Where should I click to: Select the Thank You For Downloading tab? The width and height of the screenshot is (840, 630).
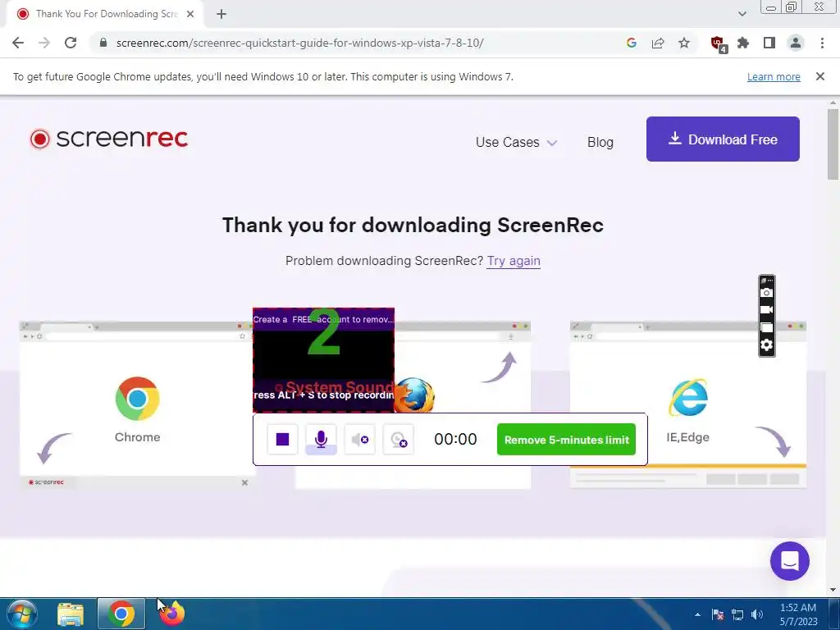point(105,15)
